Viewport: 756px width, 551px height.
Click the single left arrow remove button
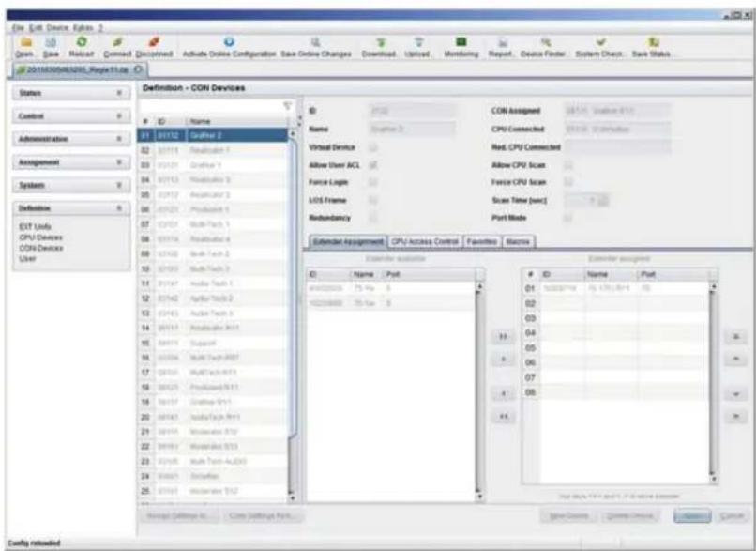503,393
